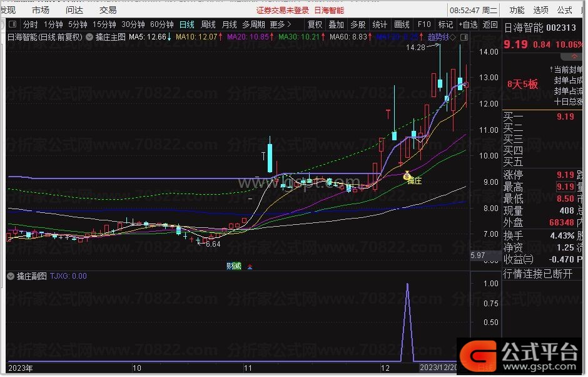Click the 收益(三) value -0.470
The height and width of the screenshot is (377, 588).
[561, 260]
